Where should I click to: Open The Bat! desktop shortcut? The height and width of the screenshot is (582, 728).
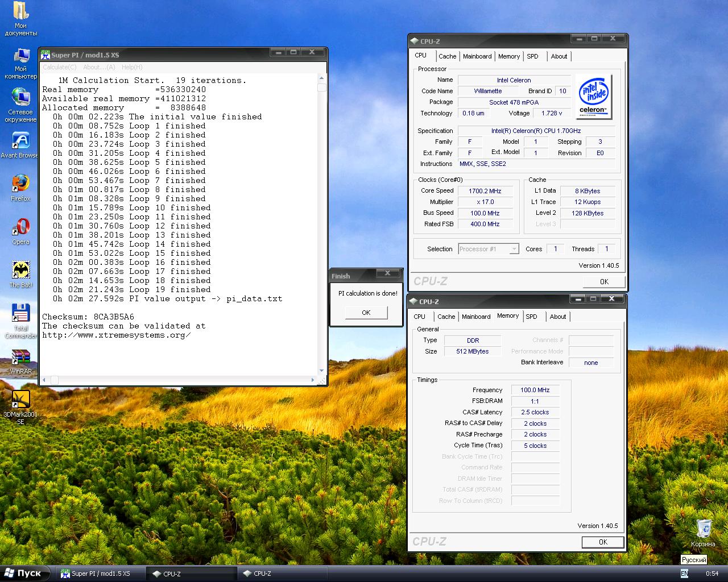(21, 275)
